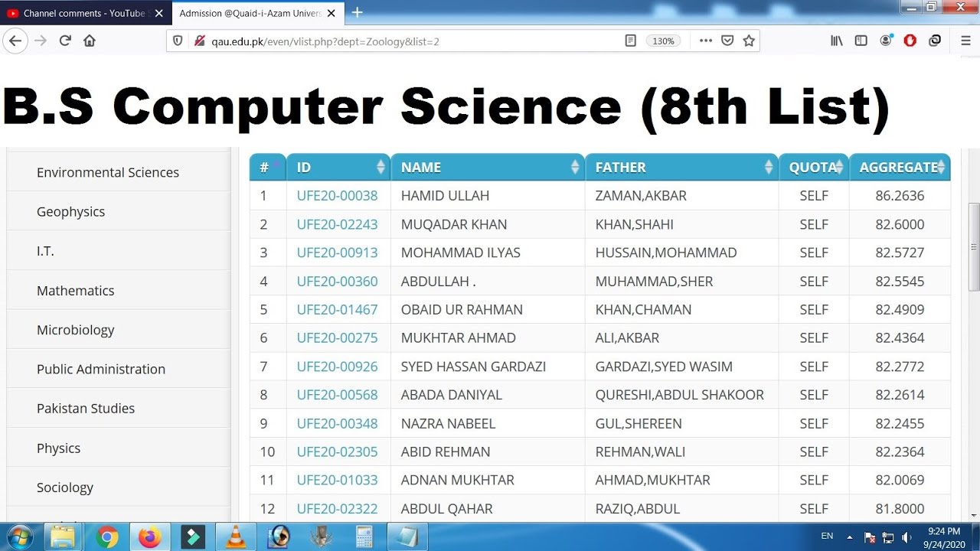
Task: Open Firefox account icon
Action: 886,41
